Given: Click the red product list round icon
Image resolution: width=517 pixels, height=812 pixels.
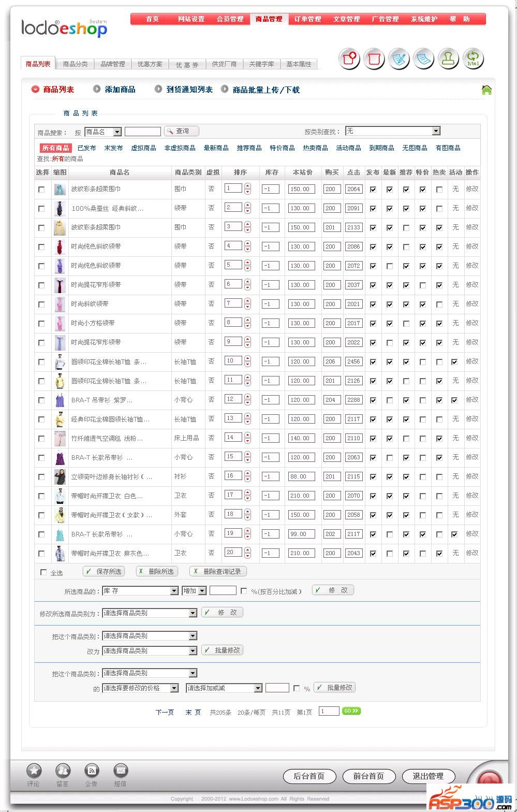Looking at the screenshot, I should click(374, 59).
